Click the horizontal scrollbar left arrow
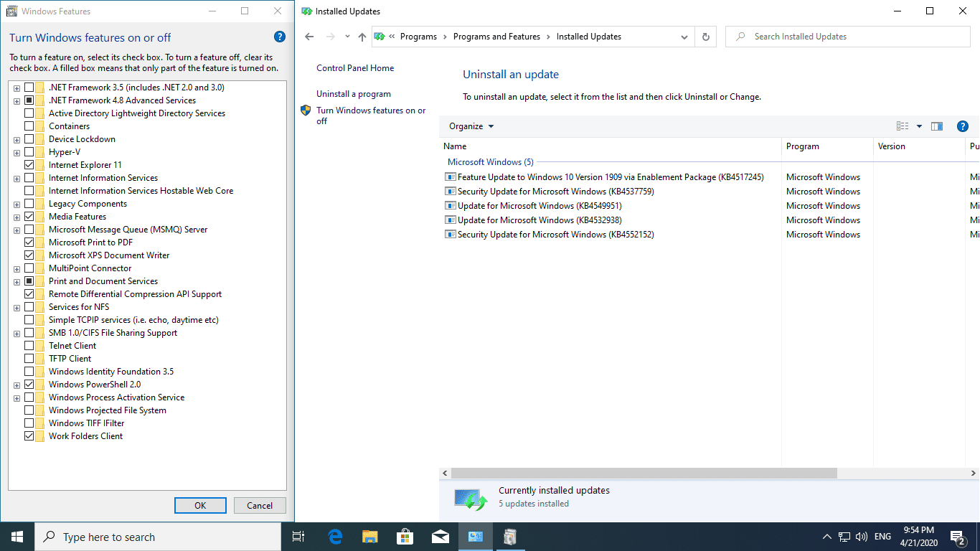Screen dimensions: 980x551 coord(446,474)
